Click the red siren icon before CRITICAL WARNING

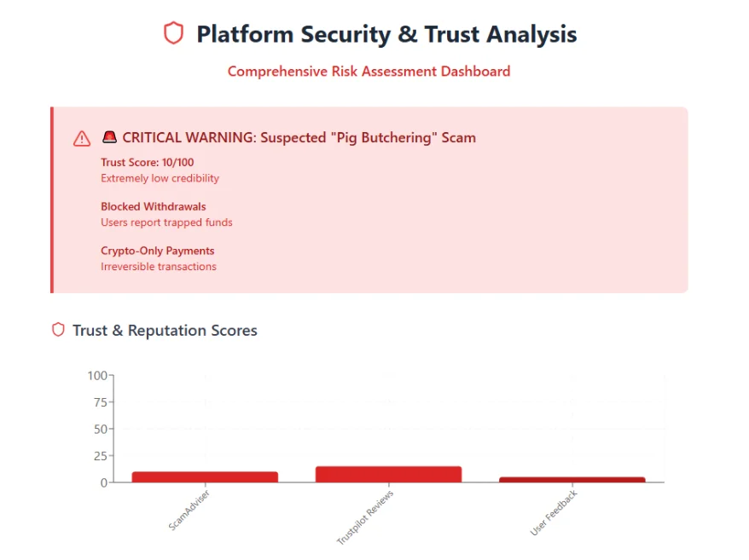[109, 137]
